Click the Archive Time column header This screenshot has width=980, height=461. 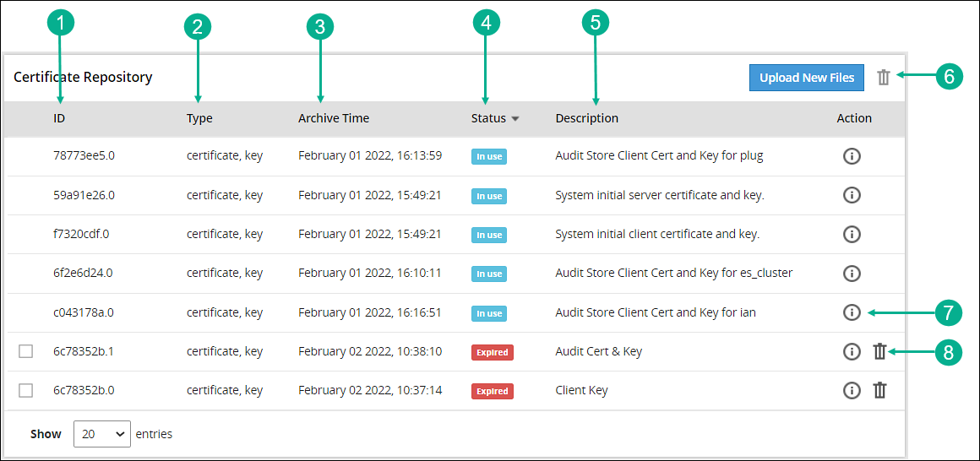(334, 118)
